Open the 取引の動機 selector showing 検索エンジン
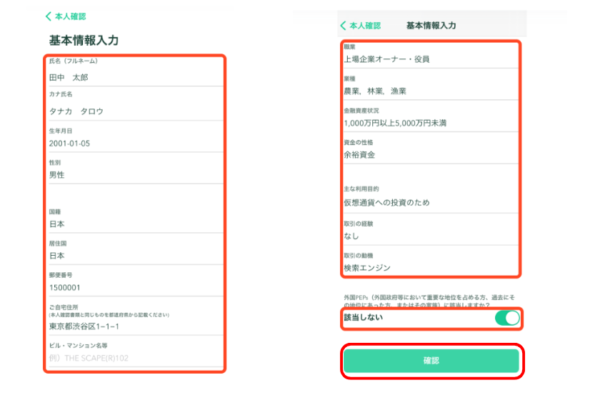This screenshot has height=400, width=600. click(430, 267)
